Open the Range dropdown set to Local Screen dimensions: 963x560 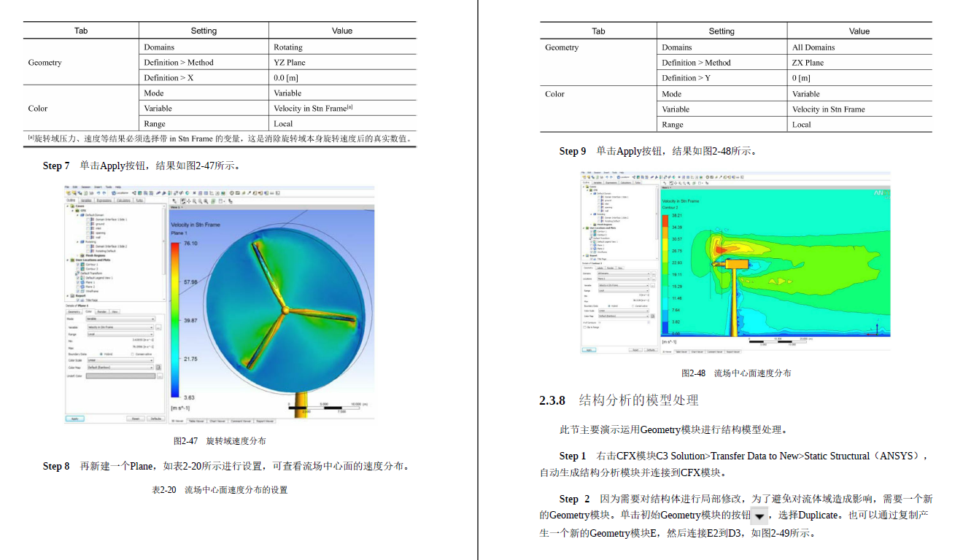point(120,335)
